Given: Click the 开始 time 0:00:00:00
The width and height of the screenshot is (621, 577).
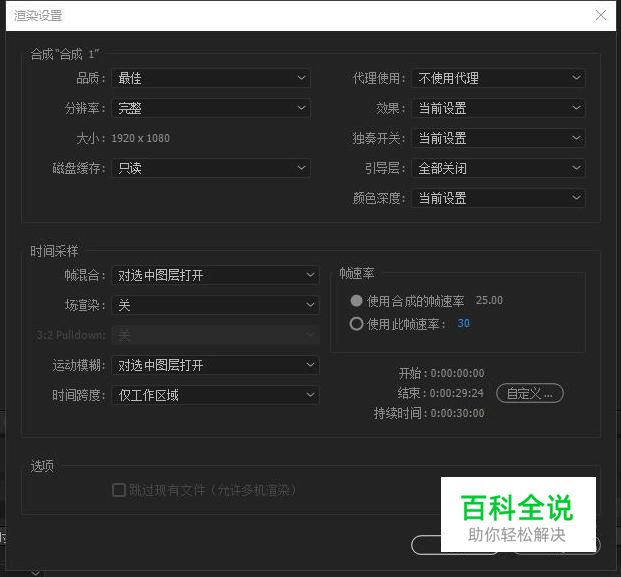Looking at the screenshot, I should click(457, 373).
